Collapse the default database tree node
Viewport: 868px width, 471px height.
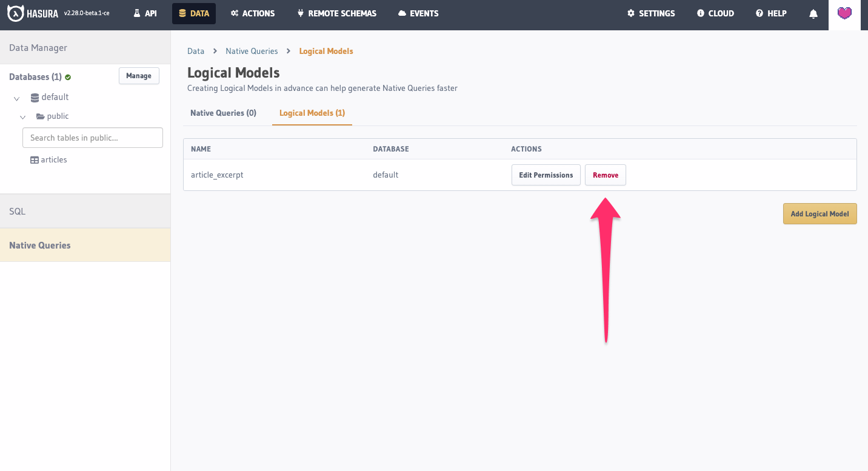tap(17, 98)
